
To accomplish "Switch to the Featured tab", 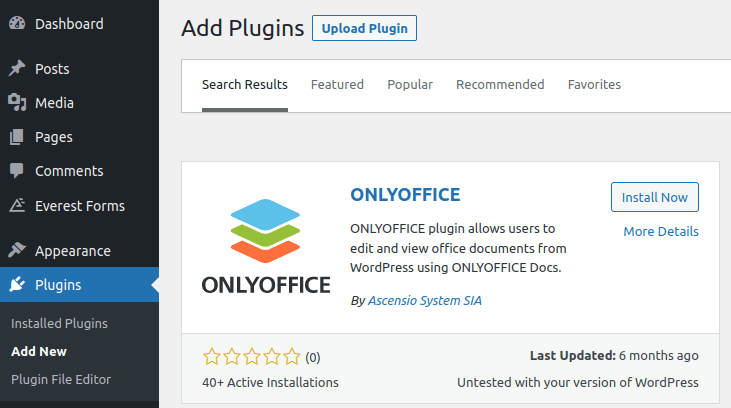I will coord(337,85).
